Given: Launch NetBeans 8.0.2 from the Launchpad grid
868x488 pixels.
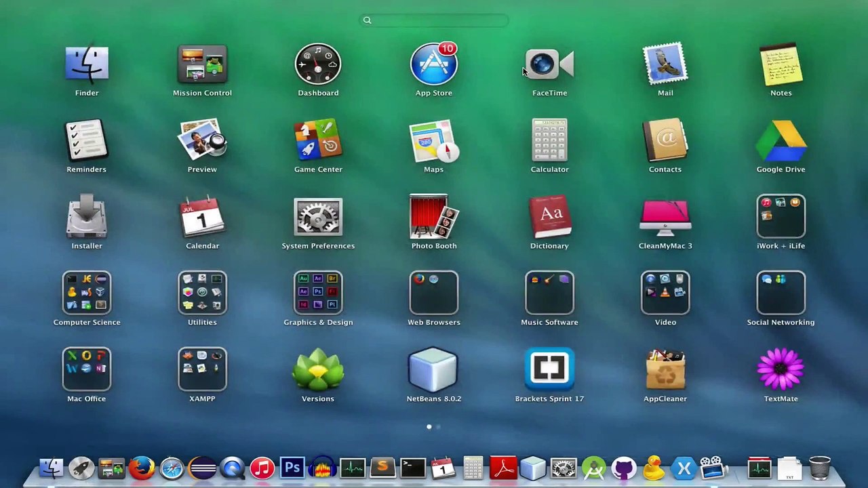Looking at the screenshot, I should click(434, 369).
